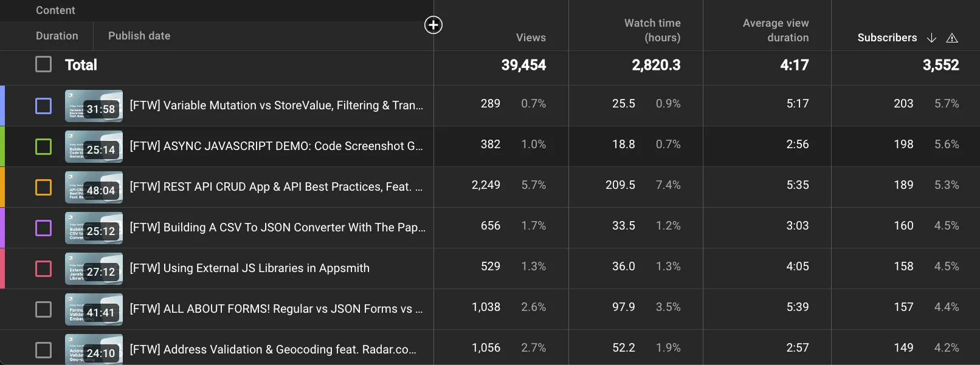This screenshot has width=980, height=365.
Task: Switch to the Publish date tab
Action: (x=139, y=36)
